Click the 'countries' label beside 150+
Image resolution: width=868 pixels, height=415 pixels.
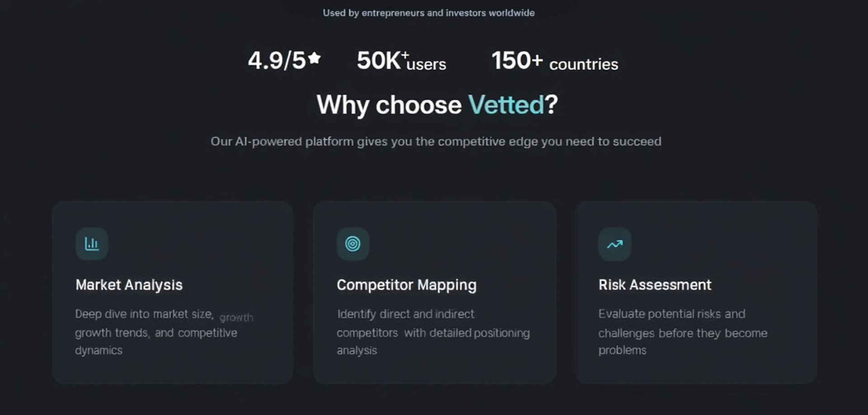click(583, 64)
